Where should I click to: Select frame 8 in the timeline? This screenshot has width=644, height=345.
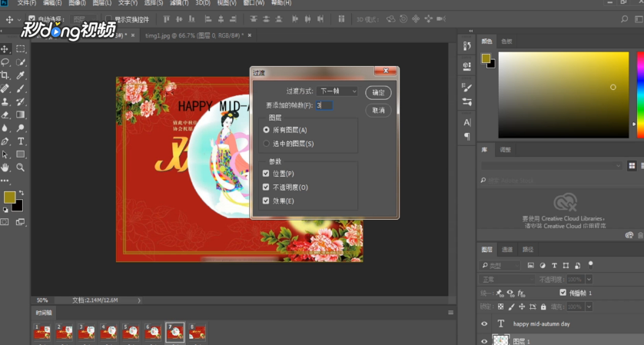tap(197, 333)
